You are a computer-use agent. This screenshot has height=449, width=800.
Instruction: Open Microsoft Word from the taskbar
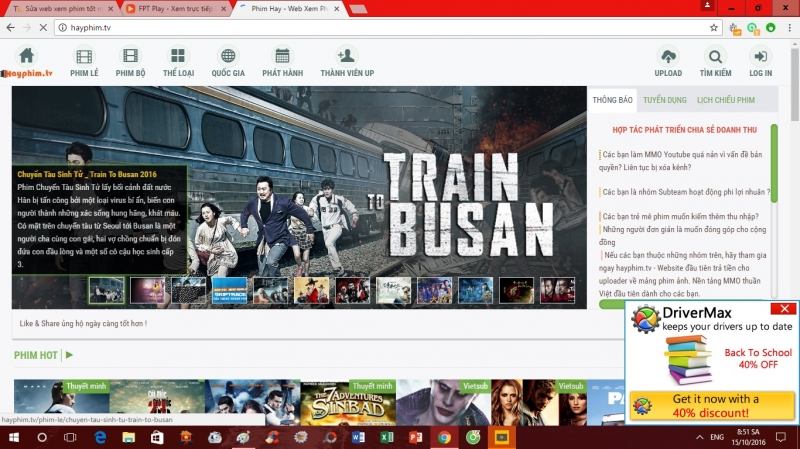360,438
